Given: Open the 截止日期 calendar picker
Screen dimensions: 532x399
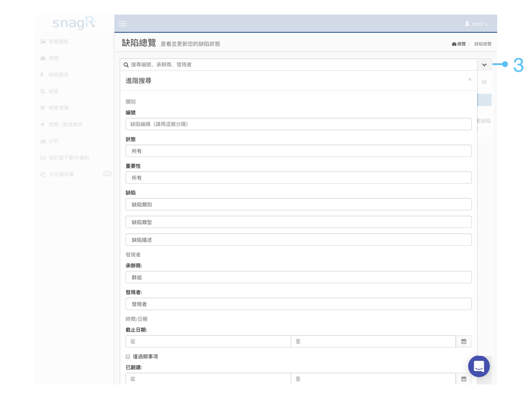Looking at the screenshot, I should pyautogui.click(x=464, y=342).
